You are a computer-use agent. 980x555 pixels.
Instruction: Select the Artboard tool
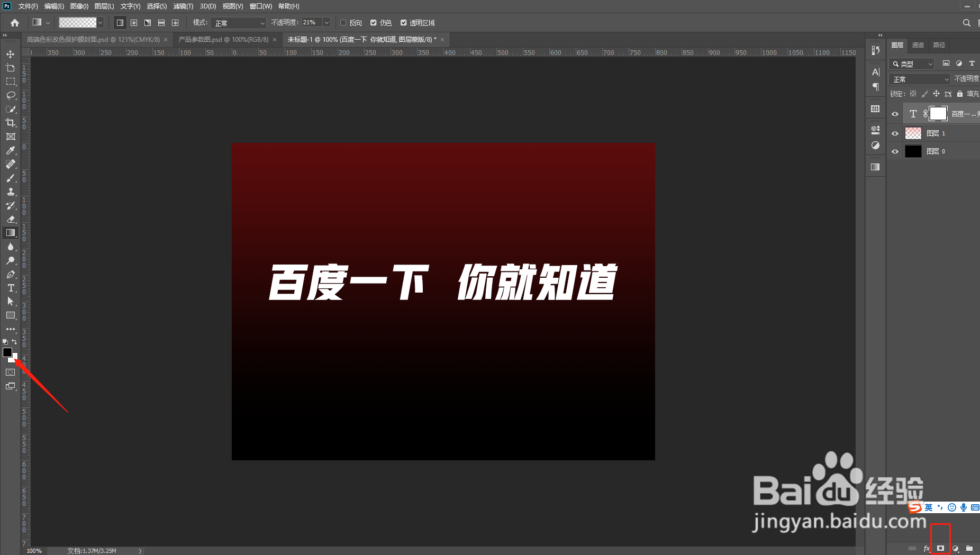(x=10, y=68)
